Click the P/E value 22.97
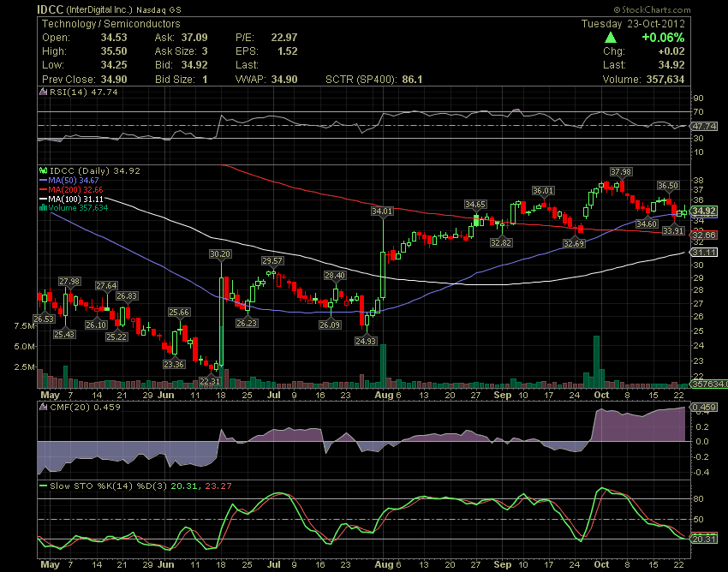 (284, 38)
